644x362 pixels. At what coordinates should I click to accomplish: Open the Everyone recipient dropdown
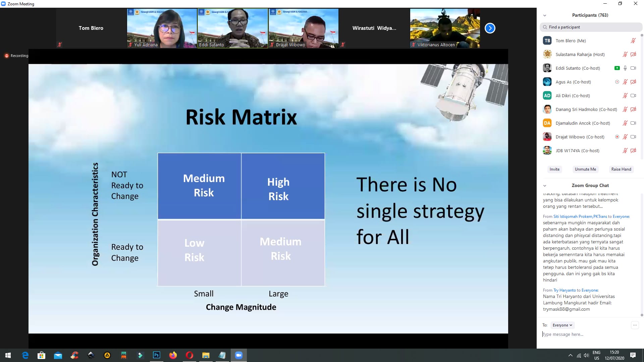point(562,325)
